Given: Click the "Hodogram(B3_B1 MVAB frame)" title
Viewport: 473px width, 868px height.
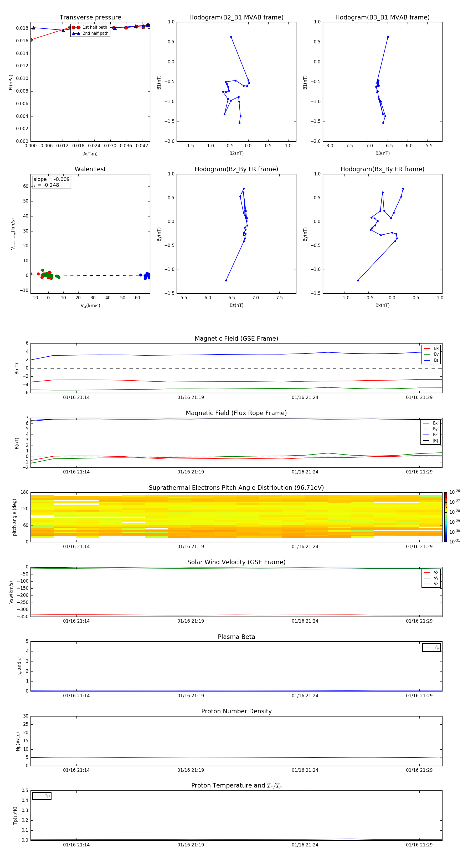Looking at the screenshot, I should pos(382,18).
